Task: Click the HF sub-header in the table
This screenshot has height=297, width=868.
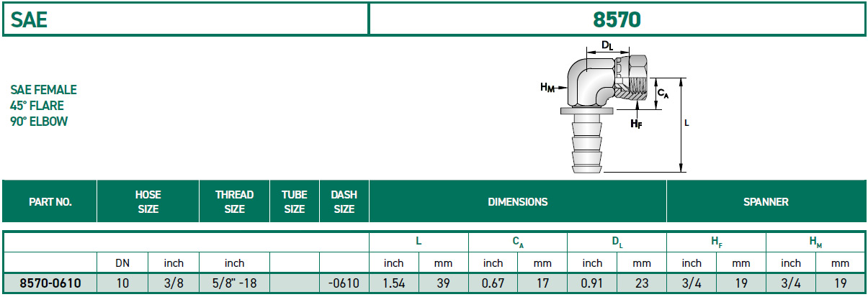Action: click(x=716, y=243)
